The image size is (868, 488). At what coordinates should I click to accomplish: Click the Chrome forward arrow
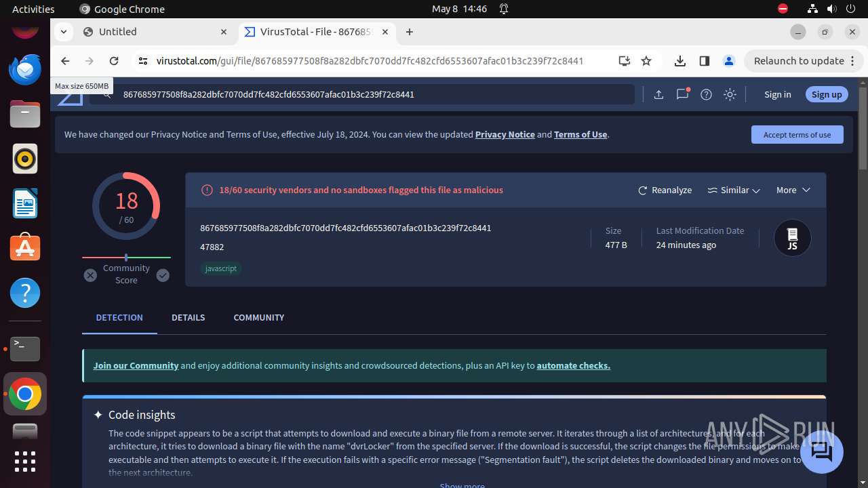[x=90, y=61]
